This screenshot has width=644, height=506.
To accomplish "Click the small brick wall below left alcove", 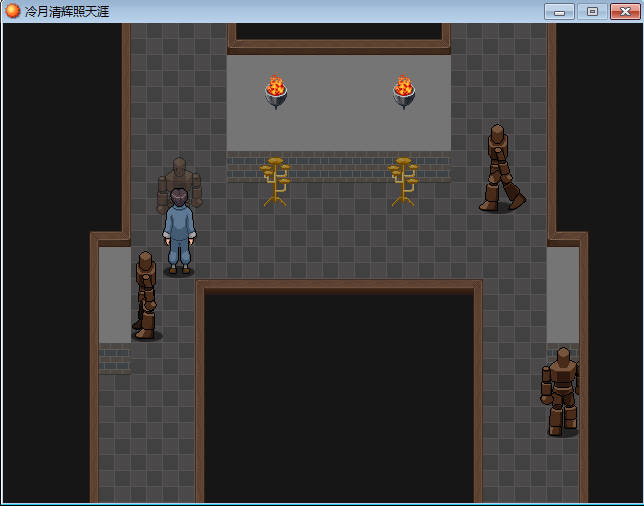I will click(x=114, y=359).
